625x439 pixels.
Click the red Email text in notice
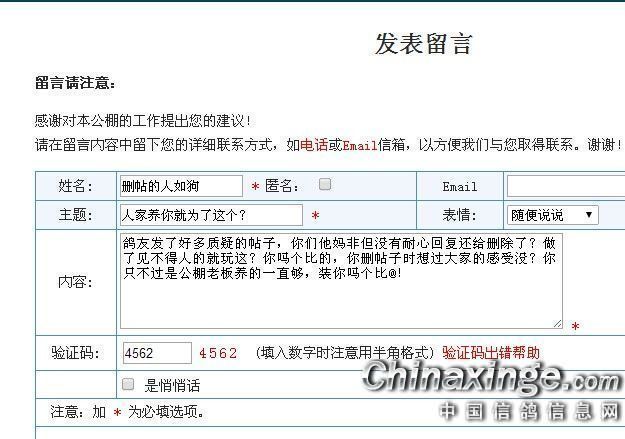[360, 145]
